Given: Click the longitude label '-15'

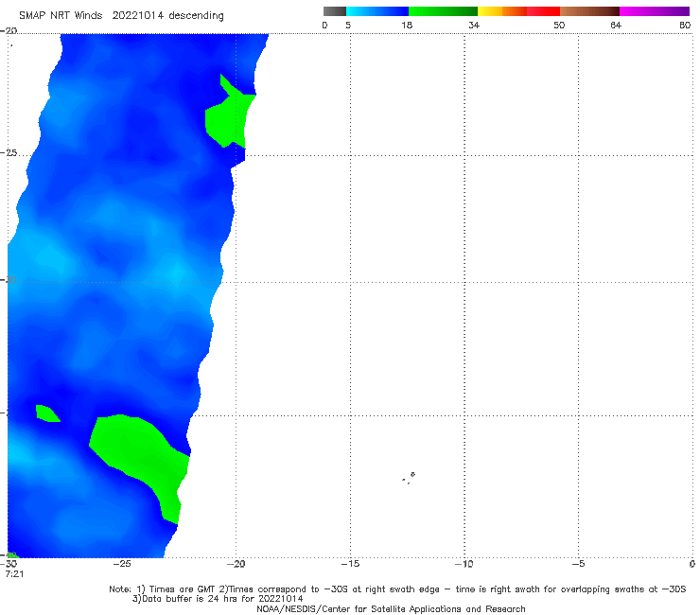Looking at the screenshot, I should 350,564.
